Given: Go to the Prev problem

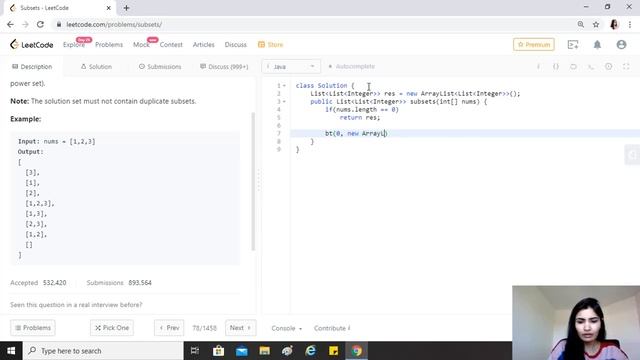Looking at the screenshot, I should coord(169,328).
